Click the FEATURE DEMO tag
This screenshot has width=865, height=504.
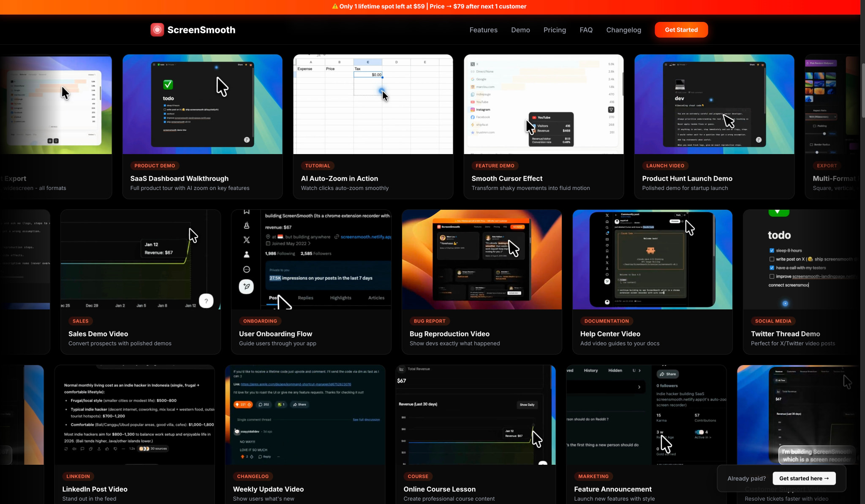495,165
